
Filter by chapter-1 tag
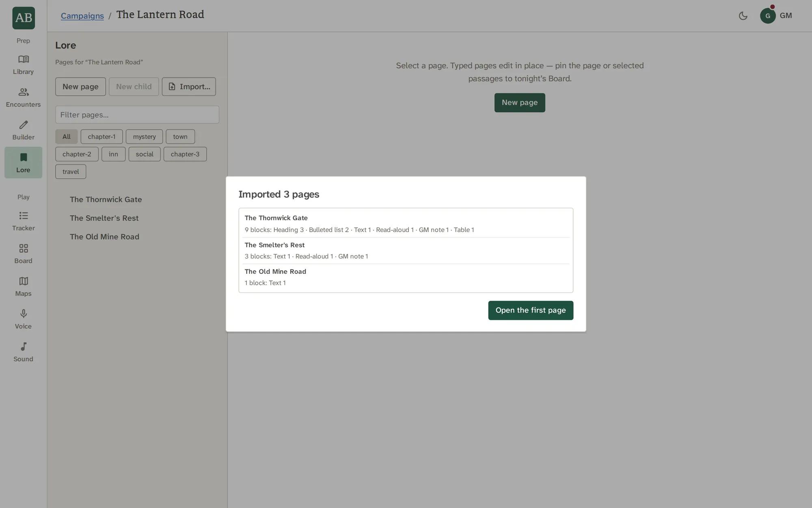click(101, 137)
